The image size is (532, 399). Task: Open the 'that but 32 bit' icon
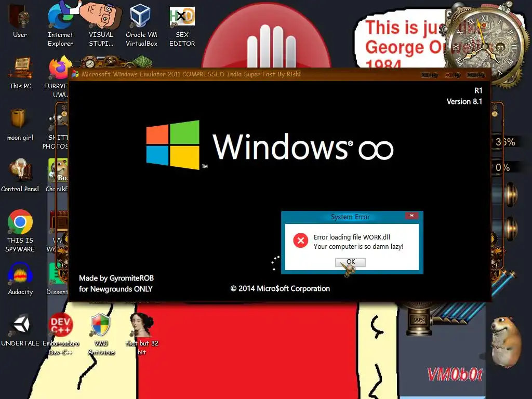142,333
